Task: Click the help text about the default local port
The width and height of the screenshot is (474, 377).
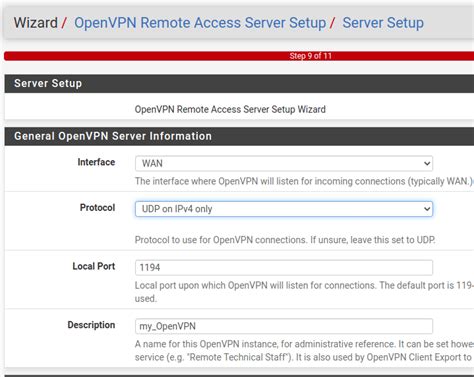Action: pos(304,292)
